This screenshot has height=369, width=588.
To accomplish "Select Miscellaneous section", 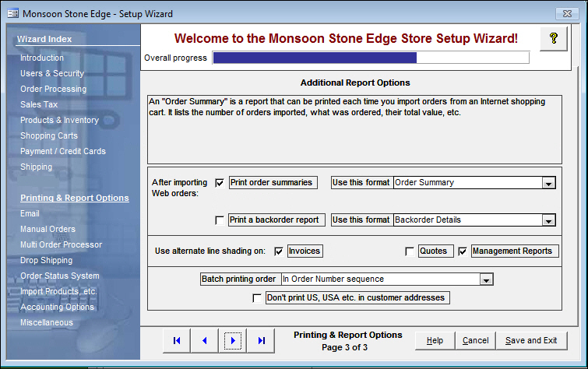I will point(47,322).
